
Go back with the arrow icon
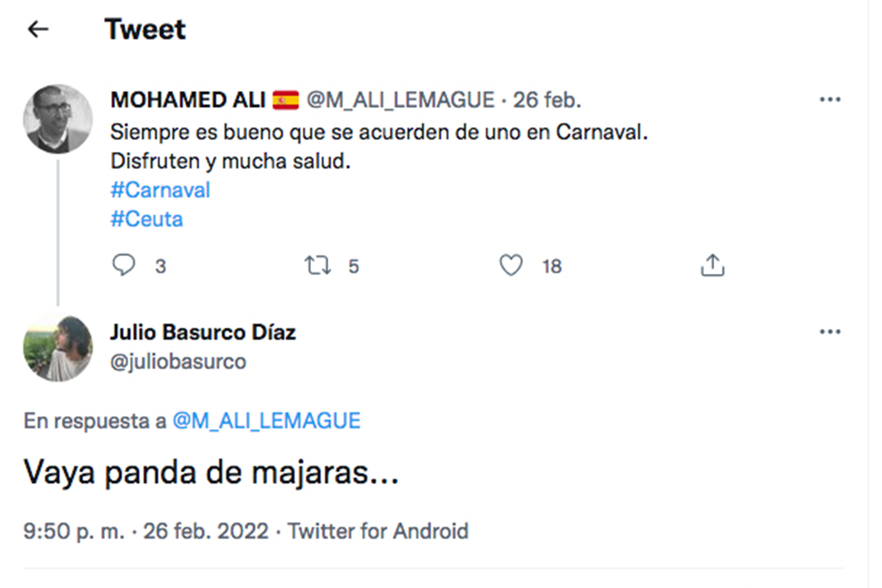(38, 29)
